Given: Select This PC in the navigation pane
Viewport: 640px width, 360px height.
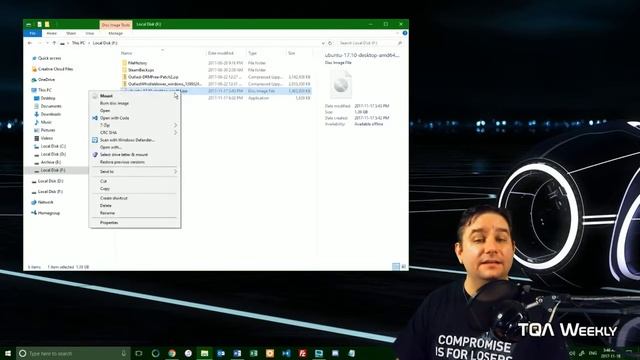Looking at the screenshot, I should click(45, 90).
